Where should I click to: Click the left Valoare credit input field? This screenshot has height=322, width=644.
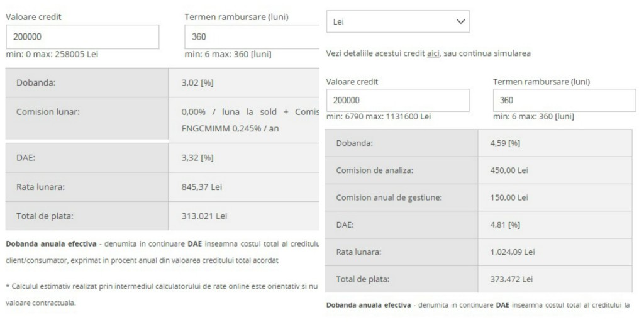pos(82,37)
